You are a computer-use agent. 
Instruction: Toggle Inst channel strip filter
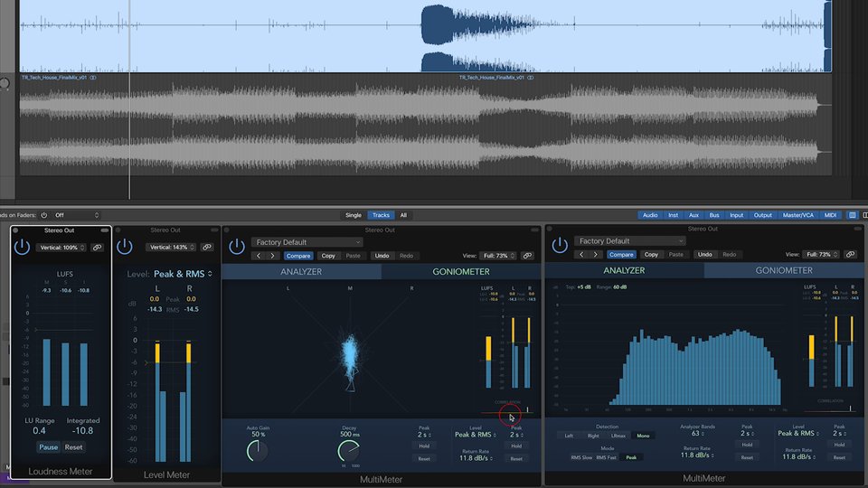coord(673,215)
